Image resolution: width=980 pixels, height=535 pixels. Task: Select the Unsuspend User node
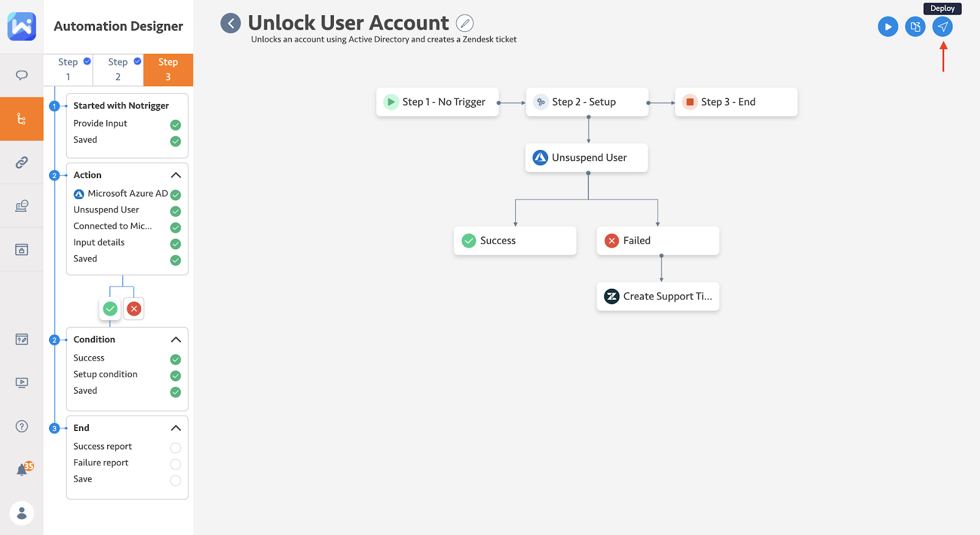tap(587, 158)
